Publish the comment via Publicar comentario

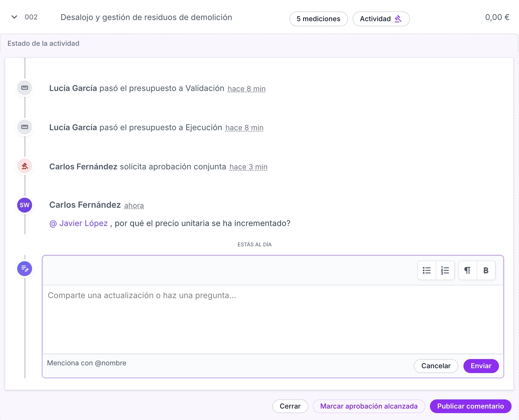(470, 406)
